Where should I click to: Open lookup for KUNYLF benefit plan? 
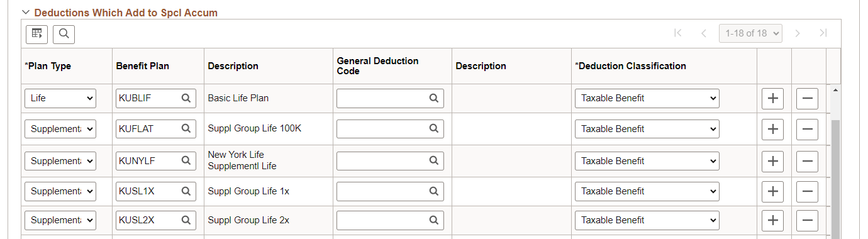click(186, 160)
